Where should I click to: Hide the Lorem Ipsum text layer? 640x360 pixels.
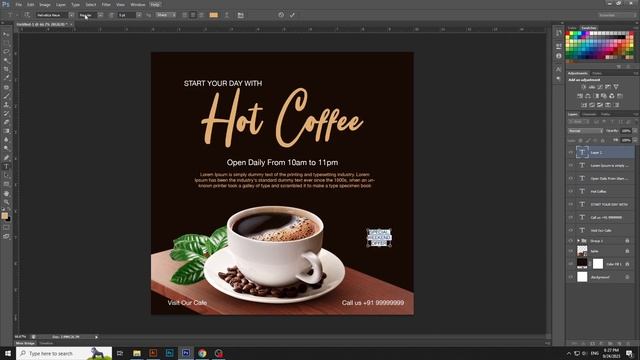coord(571,165)
